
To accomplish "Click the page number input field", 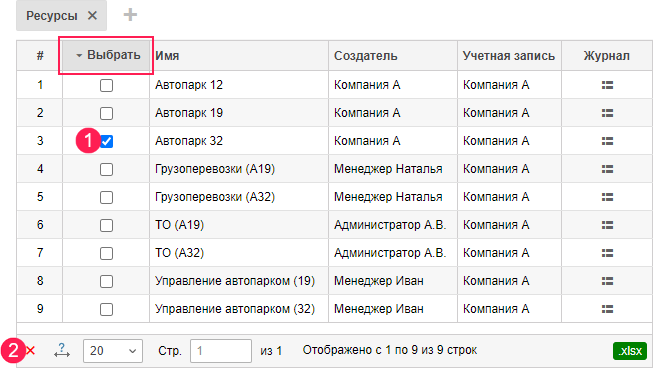I will [221, 351].
